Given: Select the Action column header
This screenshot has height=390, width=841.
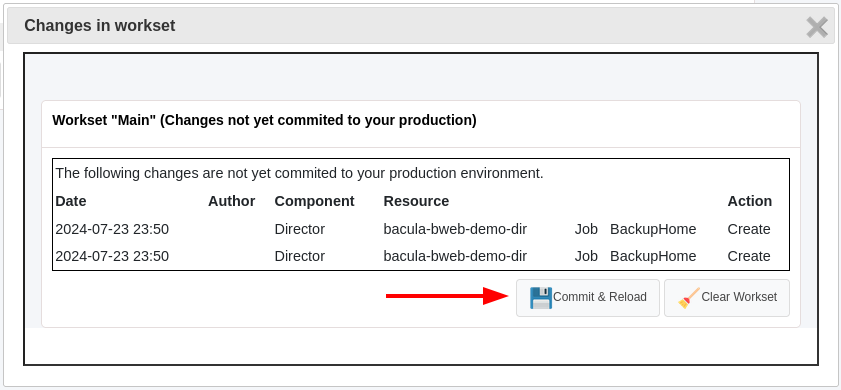Looking at the screenshot, I should click(750, 201).
